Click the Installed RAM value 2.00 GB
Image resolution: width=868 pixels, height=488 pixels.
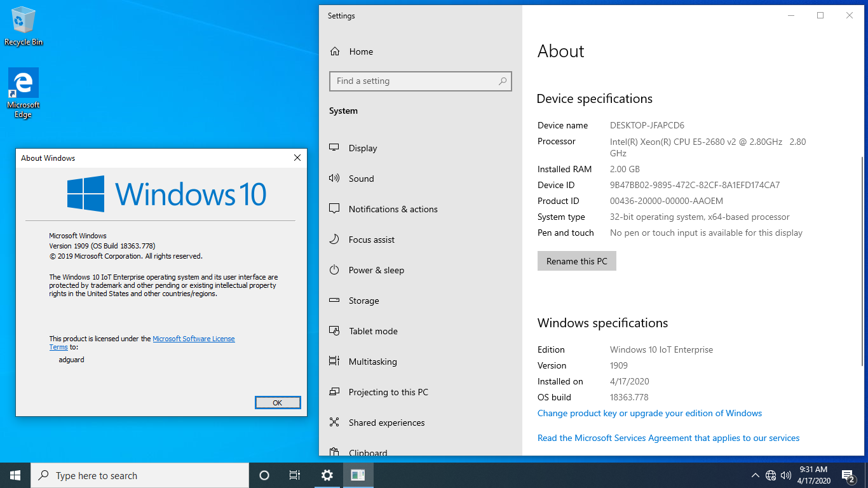click(625, 169)
